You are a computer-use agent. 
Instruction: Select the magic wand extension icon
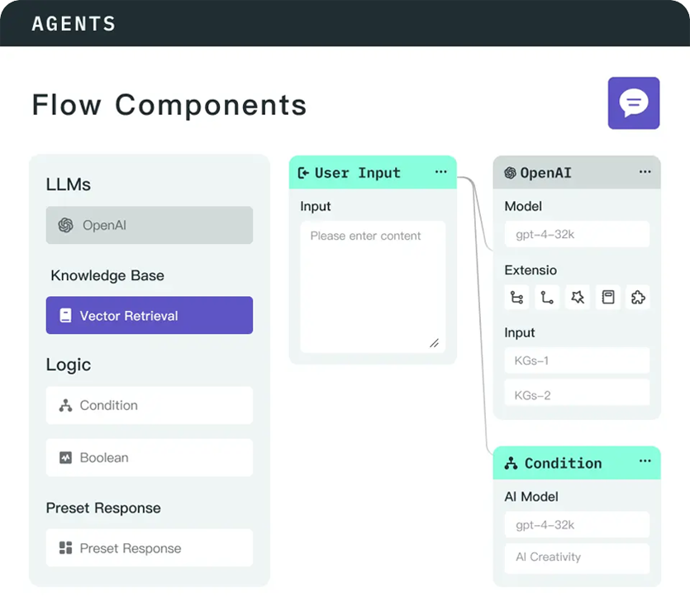click(578, 298)
